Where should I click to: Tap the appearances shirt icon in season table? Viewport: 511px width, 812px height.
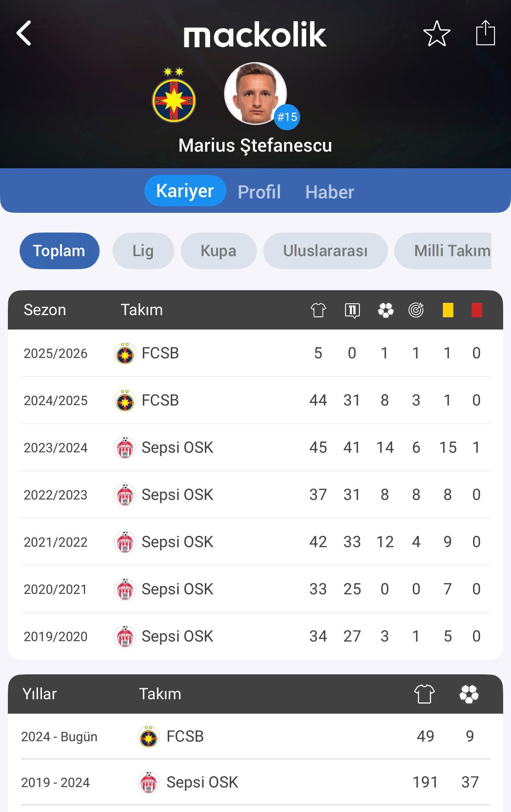tap(318, 310)
